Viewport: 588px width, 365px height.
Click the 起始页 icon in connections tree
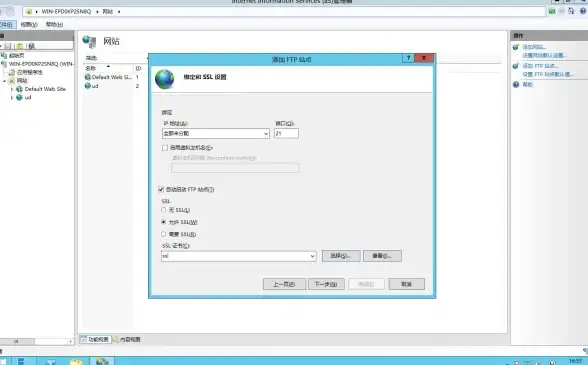(4, 55)
